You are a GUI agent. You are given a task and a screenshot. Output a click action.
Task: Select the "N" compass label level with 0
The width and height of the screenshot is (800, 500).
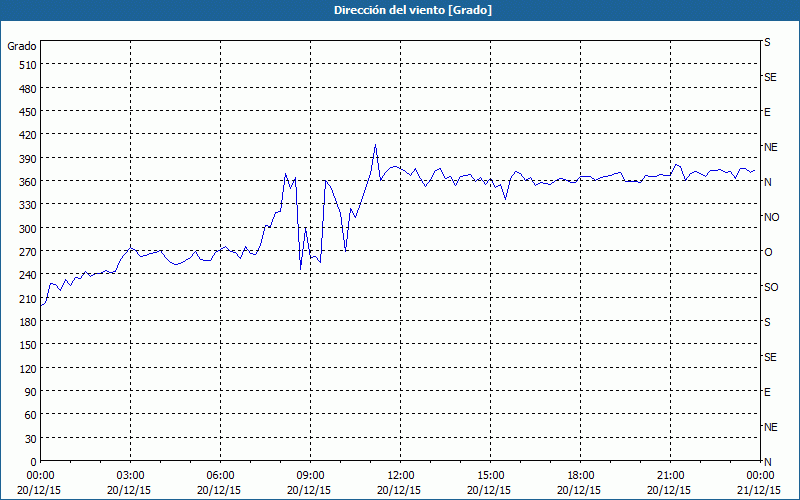click(x=767, y=462)
